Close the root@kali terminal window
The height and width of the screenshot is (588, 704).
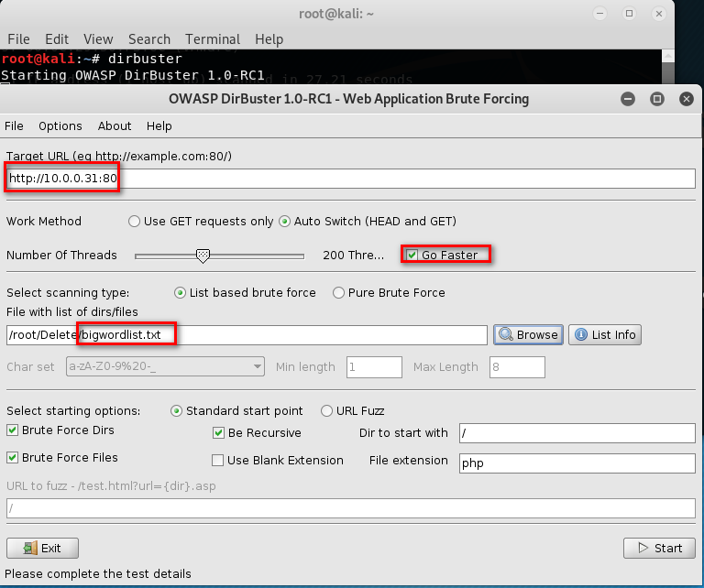coord(659,14)
